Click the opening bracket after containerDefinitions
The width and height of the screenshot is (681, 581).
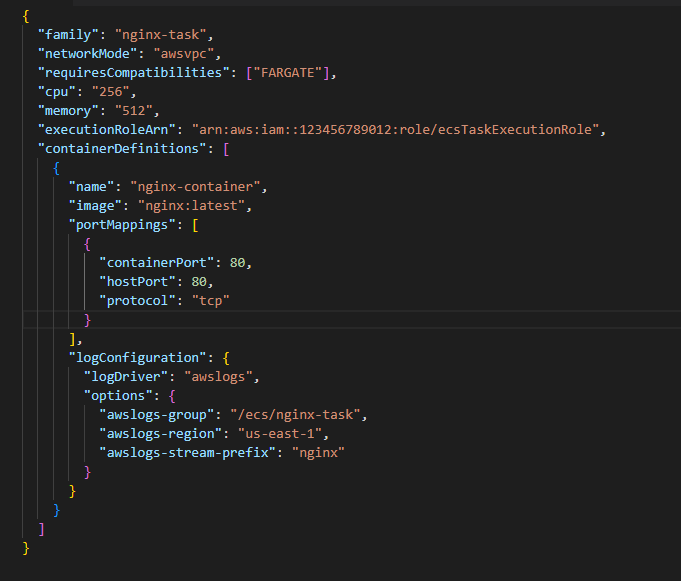point(226,149)
